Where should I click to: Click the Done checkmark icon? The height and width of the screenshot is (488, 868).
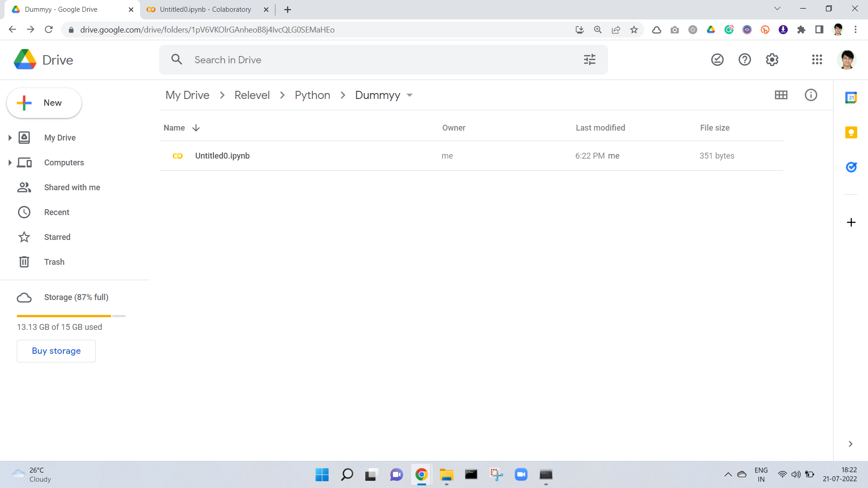[x=718, y=60]
